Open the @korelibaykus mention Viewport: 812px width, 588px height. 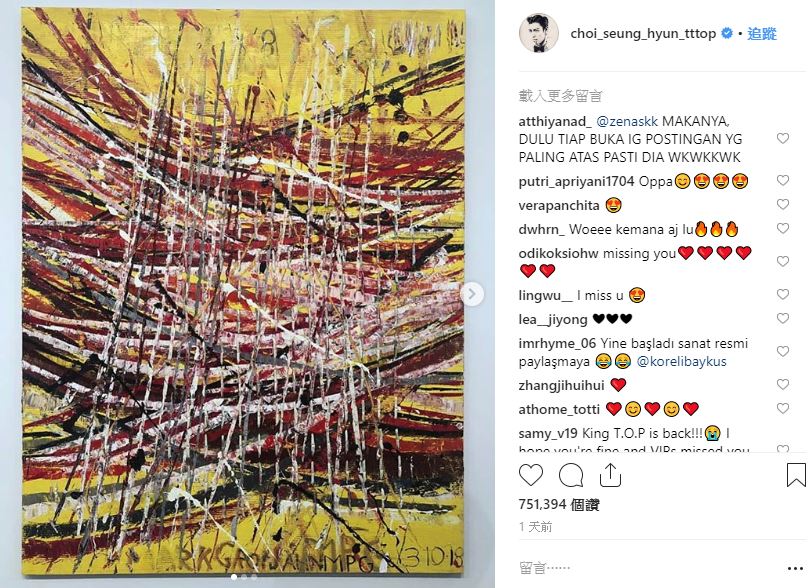681,361
